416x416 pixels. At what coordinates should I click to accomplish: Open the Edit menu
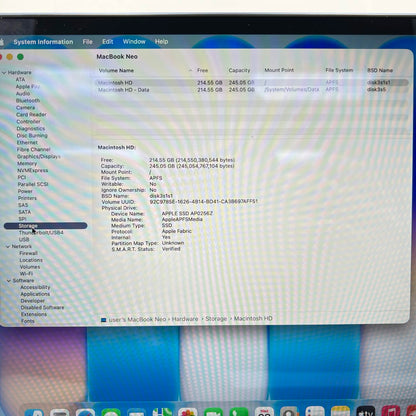108,41
